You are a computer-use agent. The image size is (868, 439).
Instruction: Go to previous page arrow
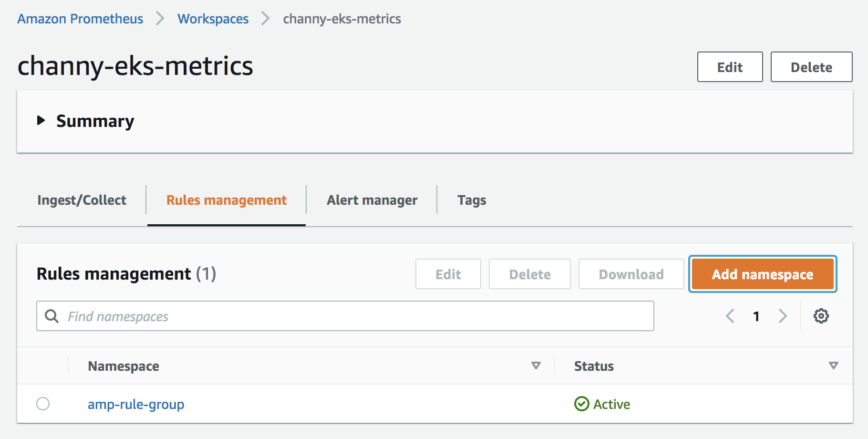point(730,316)
